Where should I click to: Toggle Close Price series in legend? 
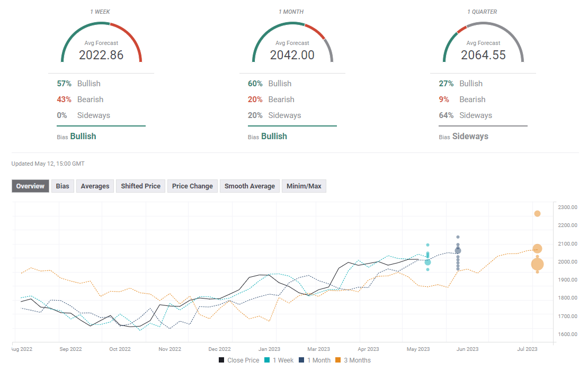click(x=239, y=360)
